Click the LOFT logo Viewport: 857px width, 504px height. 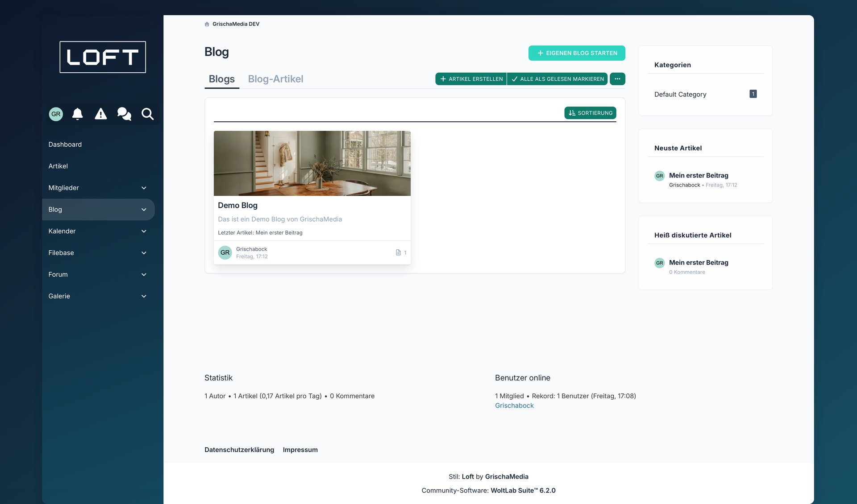(x=103, y=57)
